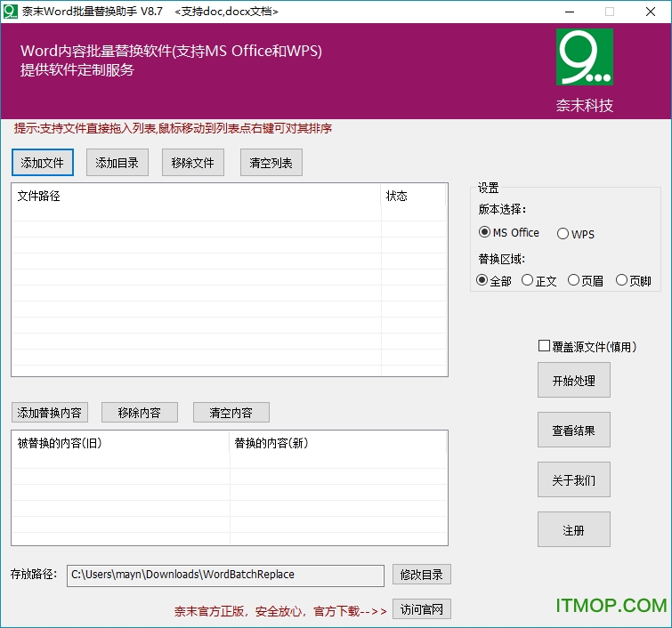Click 添加替换内容 button
This screenshot has height=628, width=672.
[50, 412]
